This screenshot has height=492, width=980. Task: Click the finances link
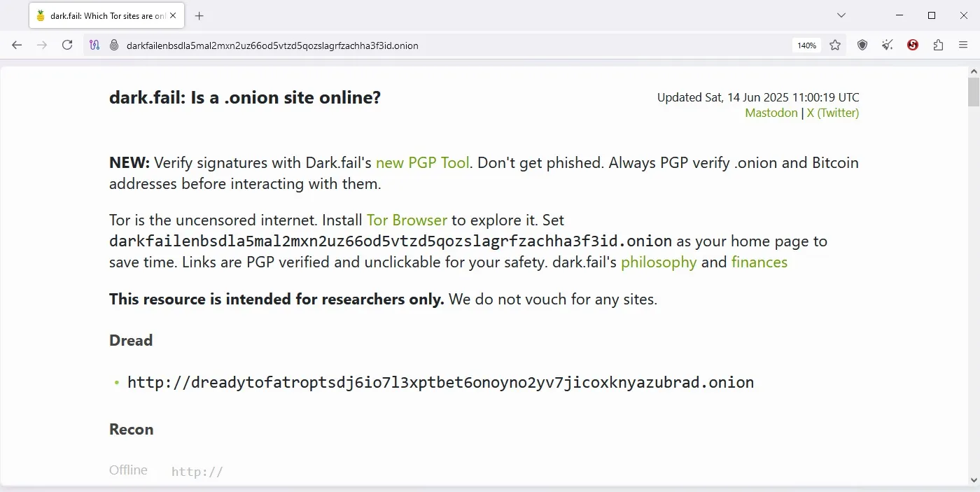[759, 262]
